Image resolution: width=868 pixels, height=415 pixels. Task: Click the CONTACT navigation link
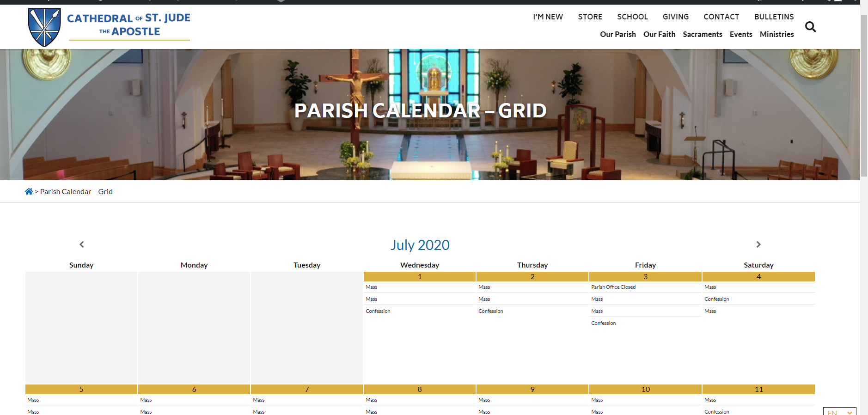click(x=721, y=17)
